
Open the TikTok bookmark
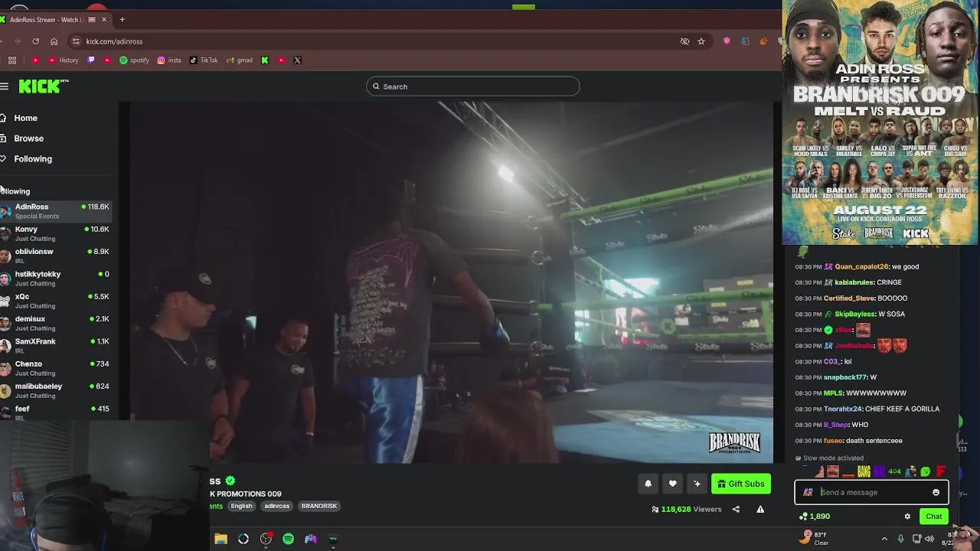[204, 60]
